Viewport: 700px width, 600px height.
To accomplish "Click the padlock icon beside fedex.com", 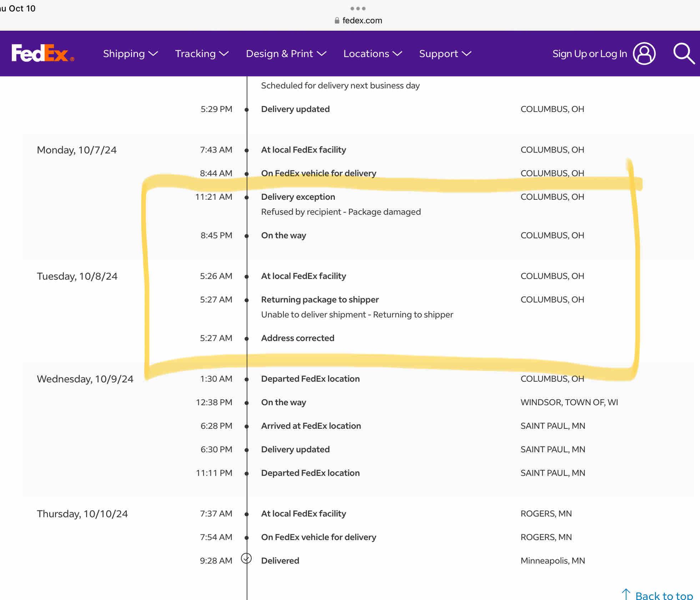I will click(337, 21).
